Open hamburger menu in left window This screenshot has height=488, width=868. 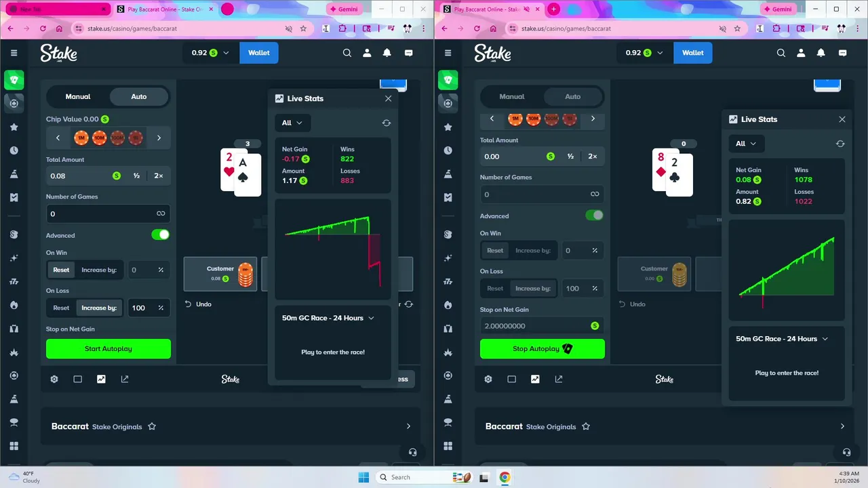tap(14, 53)
